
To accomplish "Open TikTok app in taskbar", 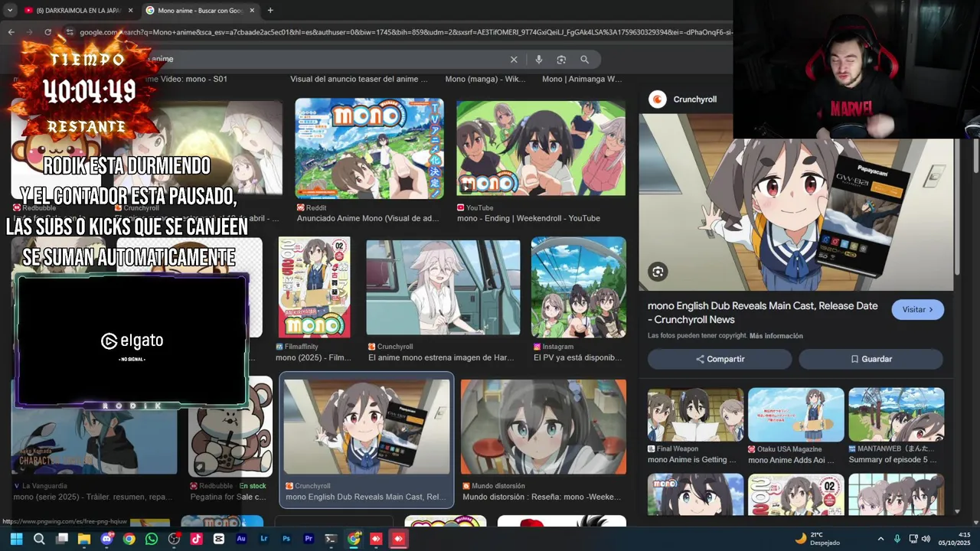I will (196, 539).
